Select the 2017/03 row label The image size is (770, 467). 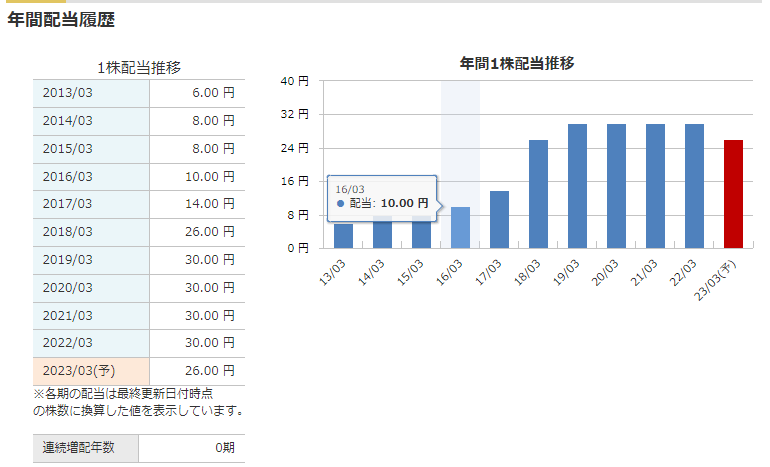(67, 204)
